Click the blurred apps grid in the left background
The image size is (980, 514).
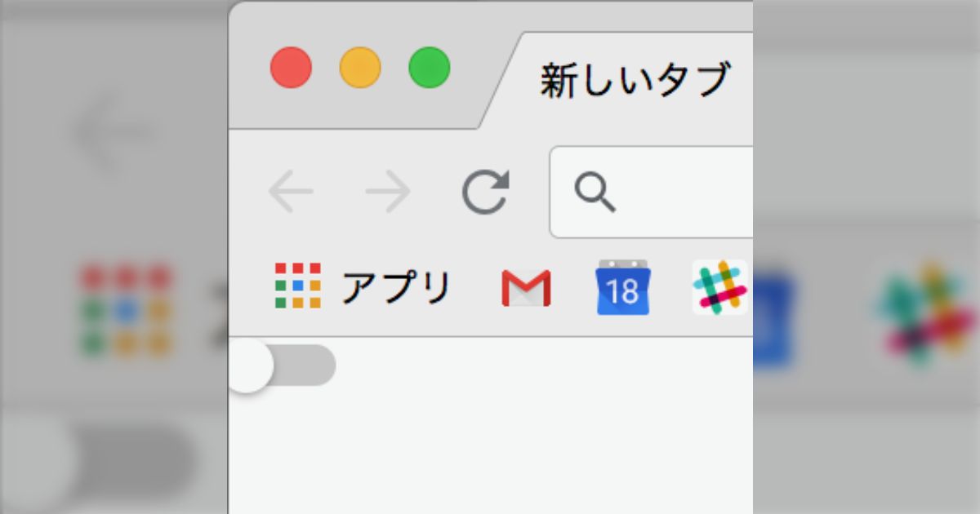pyautogui.click(x=127, y=310)
